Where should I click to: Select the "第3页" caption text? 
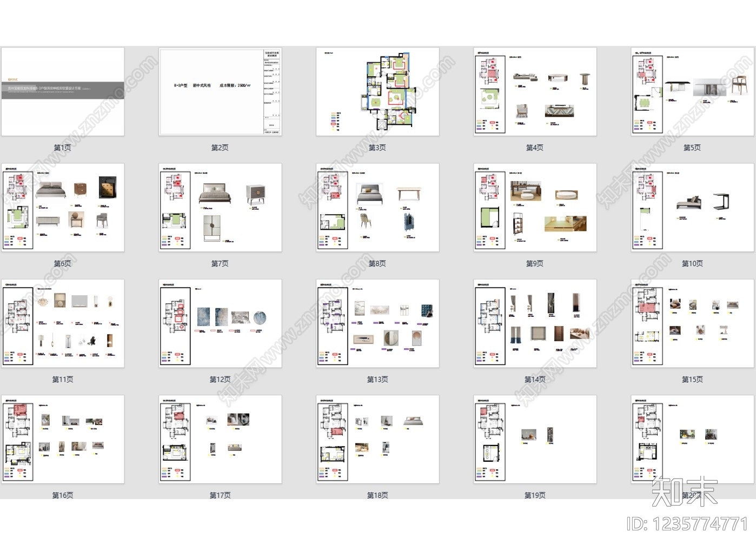377,148
